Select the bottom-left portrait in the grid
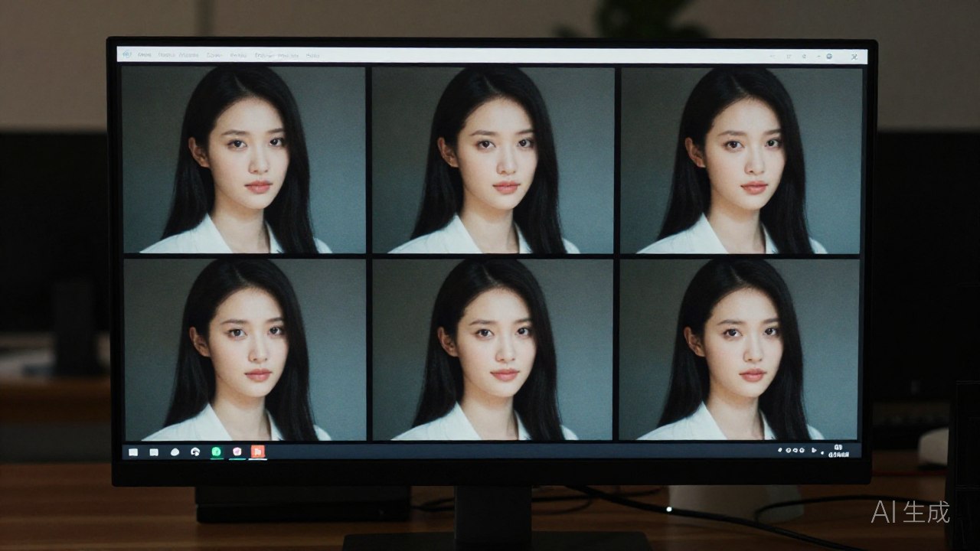The height and width of the screenshot is (551, 980). point(245,350)
